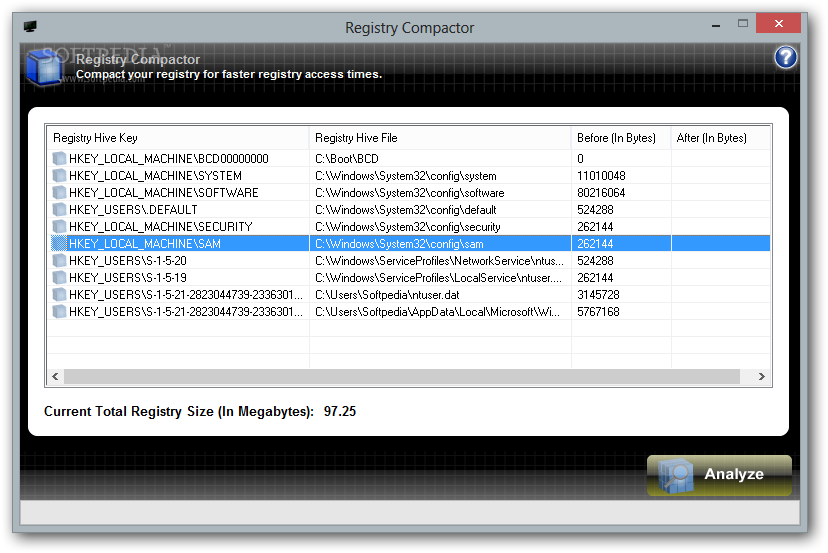
Task: Click the hive icon beside HKEY_LOCAL_MACHINE\SYSTEM
Action: point(59,175)
